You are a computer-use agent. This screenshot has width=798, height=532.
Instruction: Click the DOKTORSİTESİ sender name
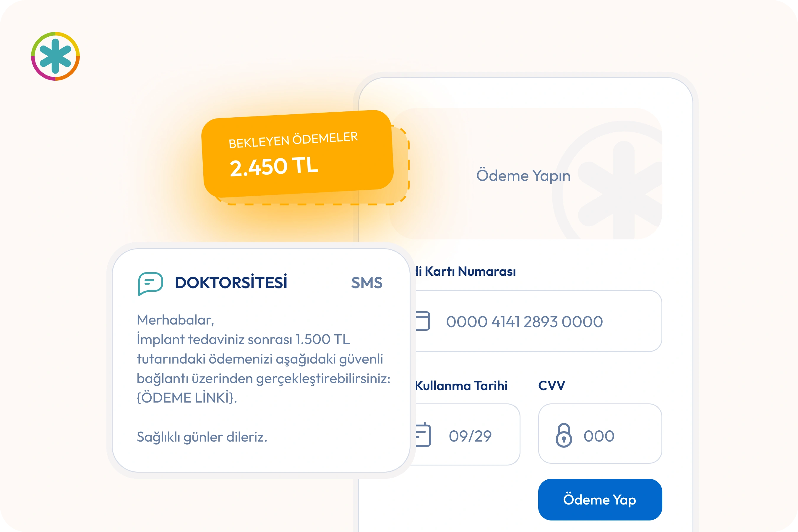pyautogui.click(x=231, y=283)
